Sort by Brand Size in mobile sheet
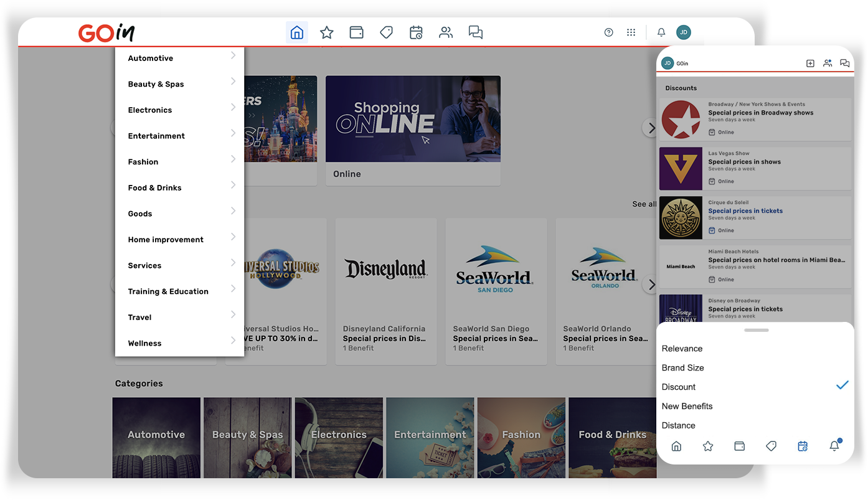The width and height of the screenshot is (868, 500). pyautogui.click(x=755, y=368)
